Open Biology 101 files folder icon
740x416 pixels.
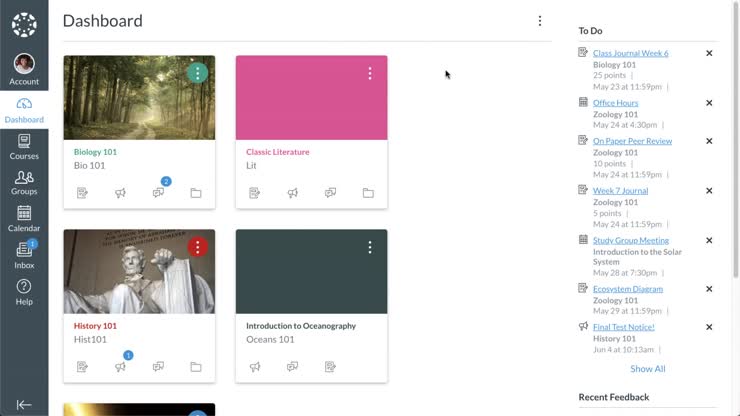click(196, 193)
